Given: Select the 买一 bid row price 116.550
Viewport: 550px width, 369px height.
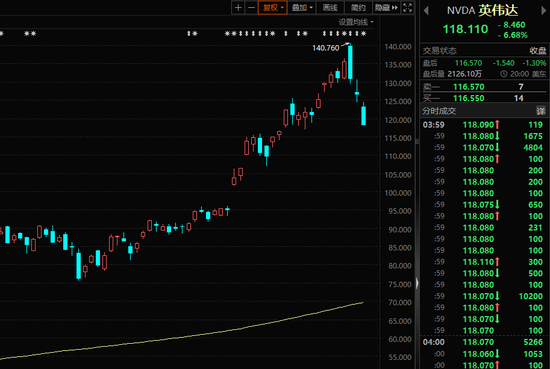Looking at the screenshot, I should tap(469, 98).
